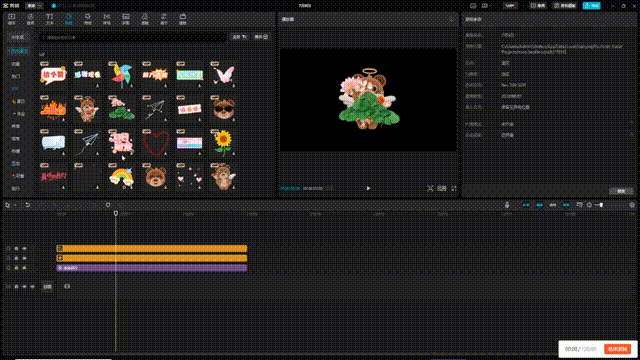Toggle the preview axis in the timeline toolbar

[566, 205]
